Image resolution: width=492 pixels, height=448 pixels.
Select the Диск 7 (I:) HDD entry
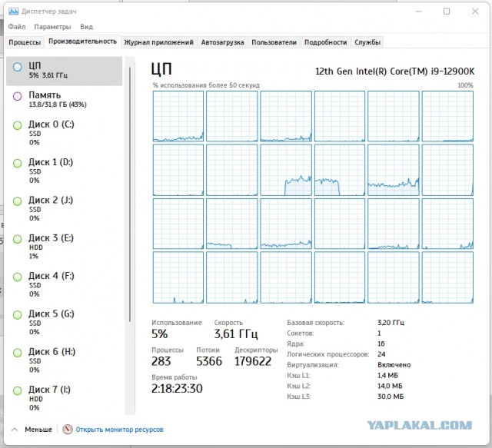(x=64, y=399)
